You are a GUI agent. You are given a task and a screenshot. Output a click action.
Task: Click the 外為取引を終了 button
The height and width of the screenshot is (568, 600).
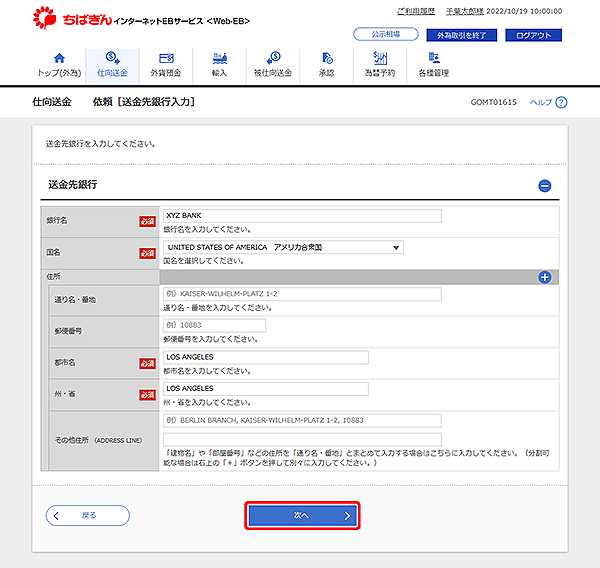[x=461, y=35]
